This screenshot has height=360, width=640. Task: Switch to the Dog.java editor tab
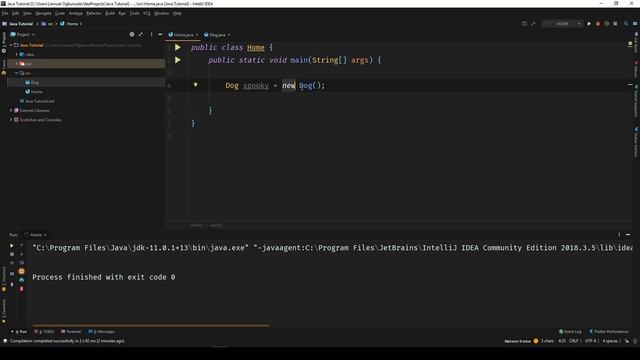tap(217, 35)
